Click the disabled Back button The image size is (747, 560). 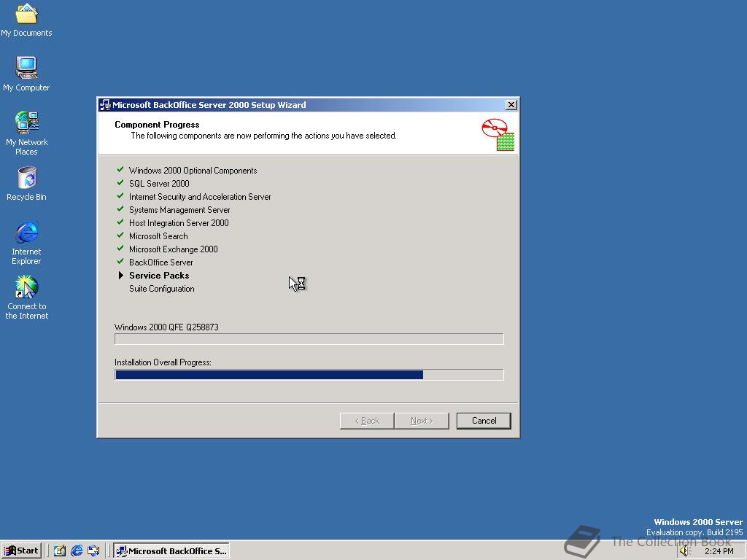[x=367, y=421]
